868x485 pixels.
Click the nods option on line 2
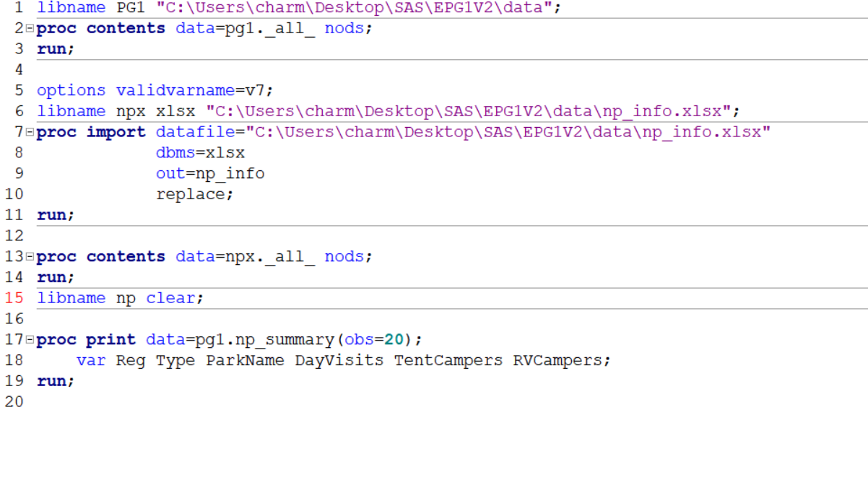coord(343,28)
